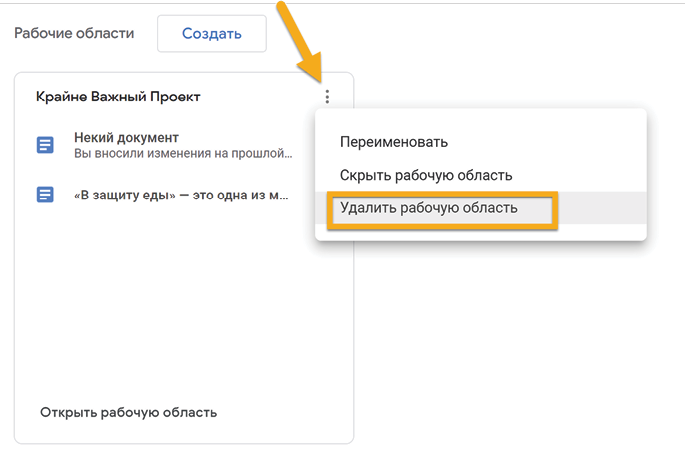
Task: Click the document icon beside Некий документ
Action: click(x=45, y=146)
